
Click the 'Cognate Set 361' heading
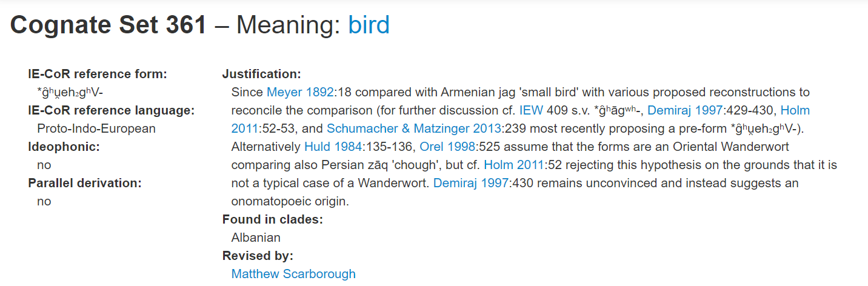point(109,25)
